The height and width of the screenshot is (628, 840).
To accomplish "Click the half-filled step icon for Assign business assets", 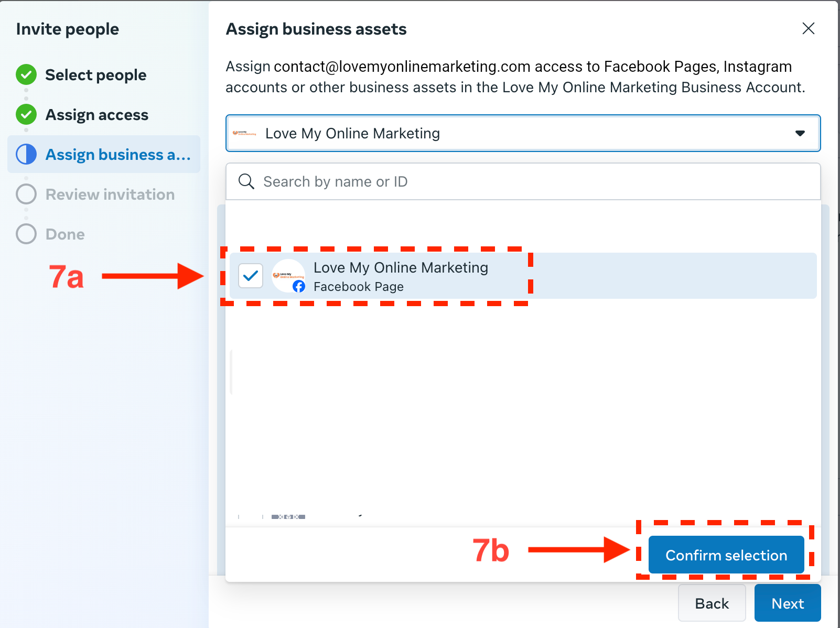I will [x=26, y=154].
